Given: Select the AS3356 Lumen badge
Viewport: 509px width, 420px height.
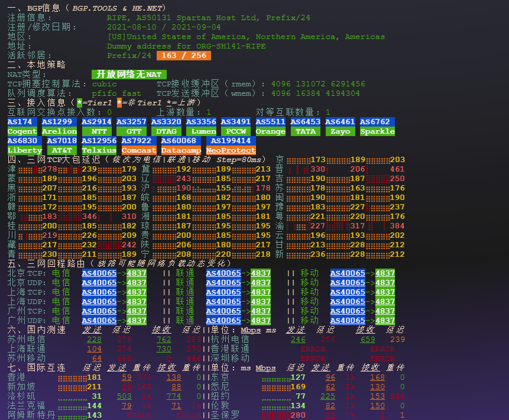Looking at the screenshot, I should tap(202, 127).
